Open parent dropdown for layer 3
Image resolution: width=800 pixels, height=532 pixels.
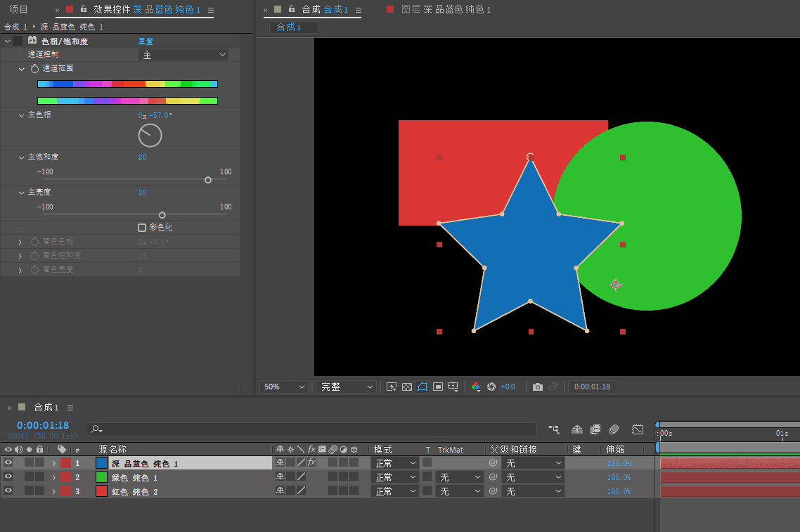[x=534, y=491]
